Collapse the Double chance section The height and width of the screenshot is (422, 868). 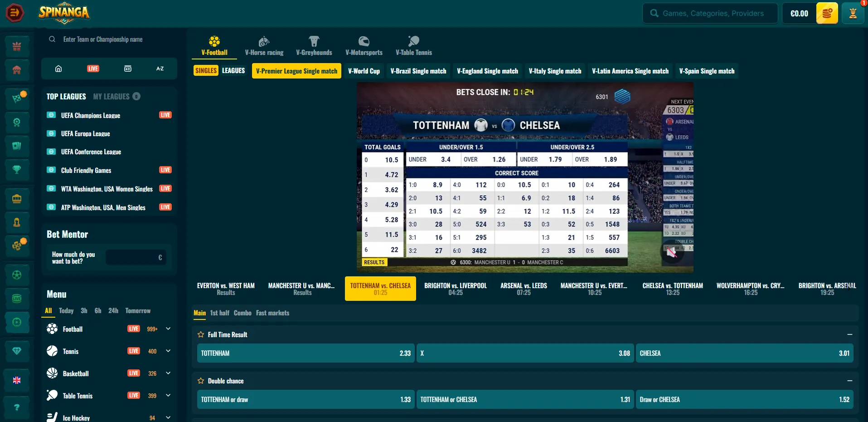[x=849, y=381]
